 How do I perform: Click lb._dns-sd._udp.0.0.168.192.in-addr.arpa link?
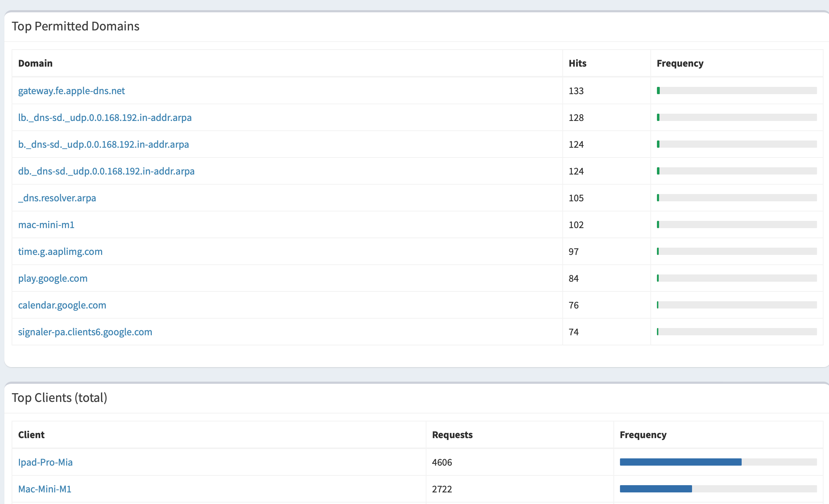point(105,117)
